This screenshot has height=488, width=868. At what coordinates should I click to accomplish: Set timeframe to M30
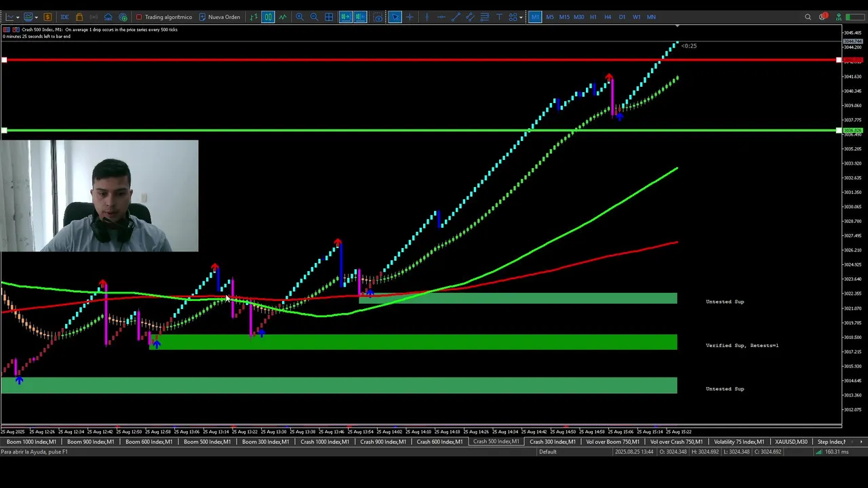click(x=578, y=17)
